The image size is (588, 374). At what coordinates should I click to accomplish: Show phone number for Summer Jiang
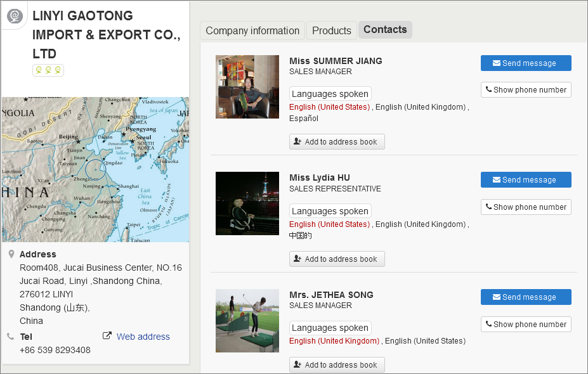pyautogui.click(x=526, y=90)
